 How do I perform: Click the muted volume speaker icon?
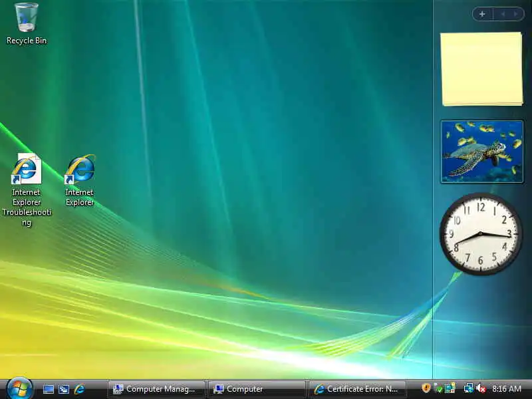click(481, 388)
